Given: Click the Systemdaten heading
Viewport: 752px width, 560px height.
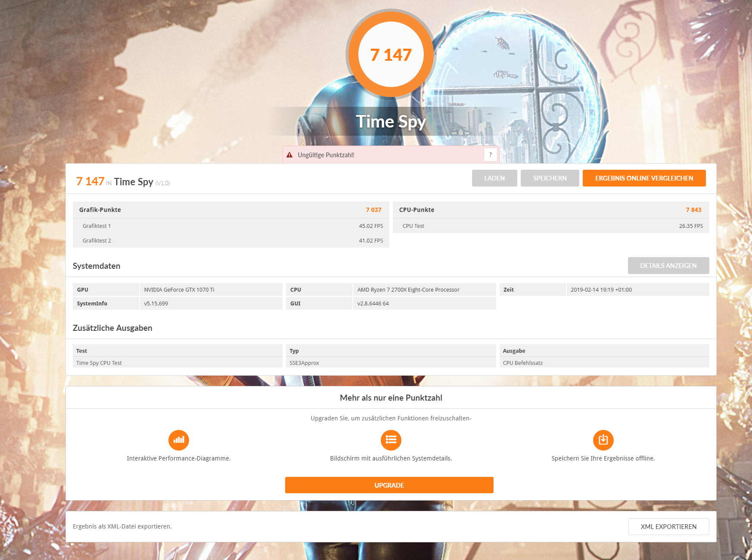Looking at the screenshot, I should tap(96, 266).
